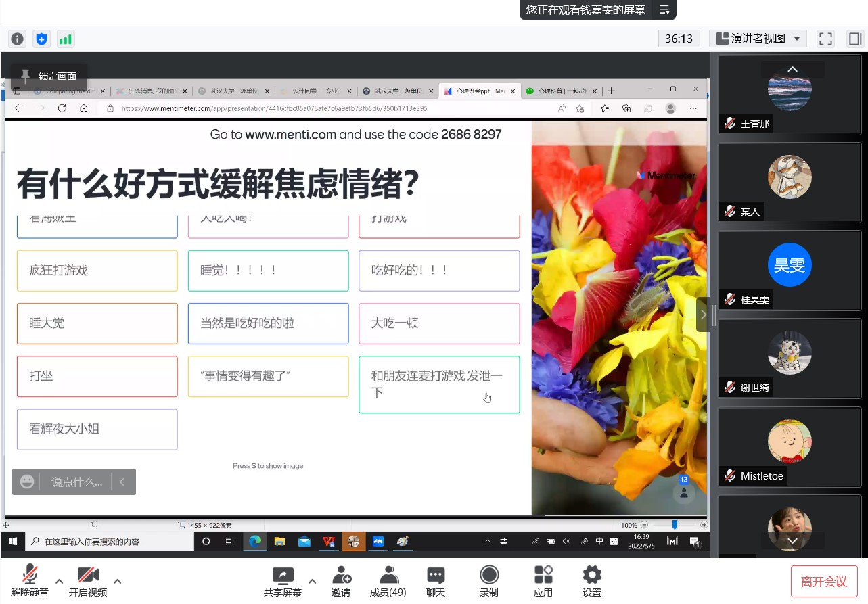
Task: Open Edge from the shared taskbar
Action: click(255, 541)
